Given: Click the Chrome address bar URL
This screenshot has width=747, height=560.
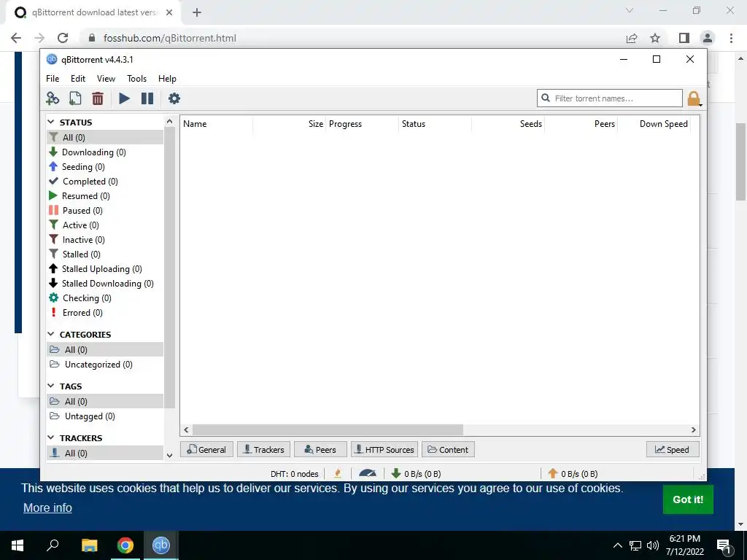Looking at the screenshot, I should (x=170, y=38).
